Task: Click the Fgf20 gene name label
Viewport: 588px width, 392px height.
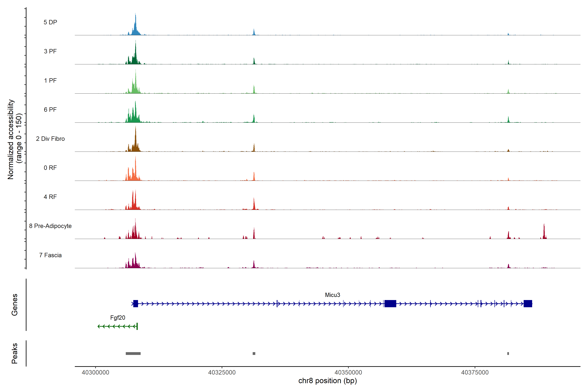Action: (x=117, y=318)
